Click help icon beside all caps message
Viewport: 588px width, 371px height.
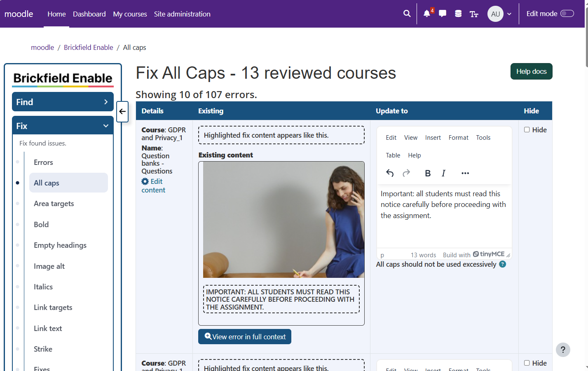(x=502, y=264)
